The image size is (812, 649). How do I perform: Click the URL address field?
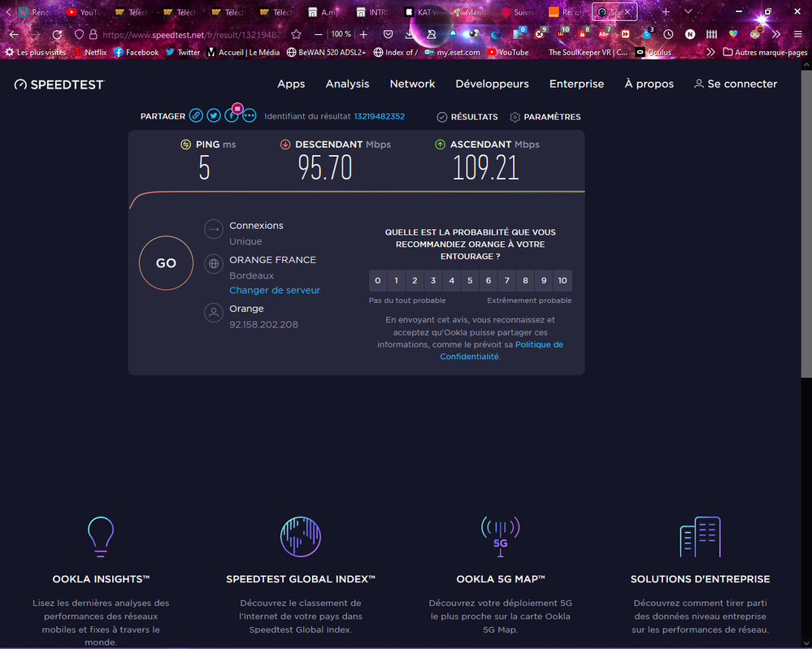tap(192, 35)
